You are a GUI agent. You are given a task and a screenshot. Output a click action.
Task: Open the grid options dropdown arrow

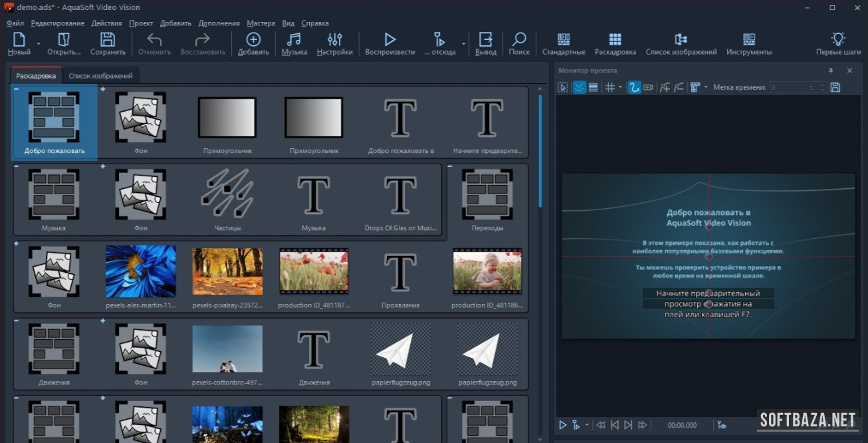[620, 87]
